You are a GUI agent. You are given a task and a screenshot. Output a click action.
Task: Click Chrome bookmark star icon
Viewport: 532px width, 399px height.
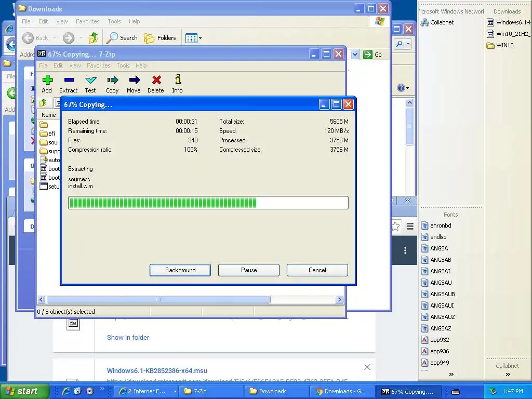coord(395,227)
